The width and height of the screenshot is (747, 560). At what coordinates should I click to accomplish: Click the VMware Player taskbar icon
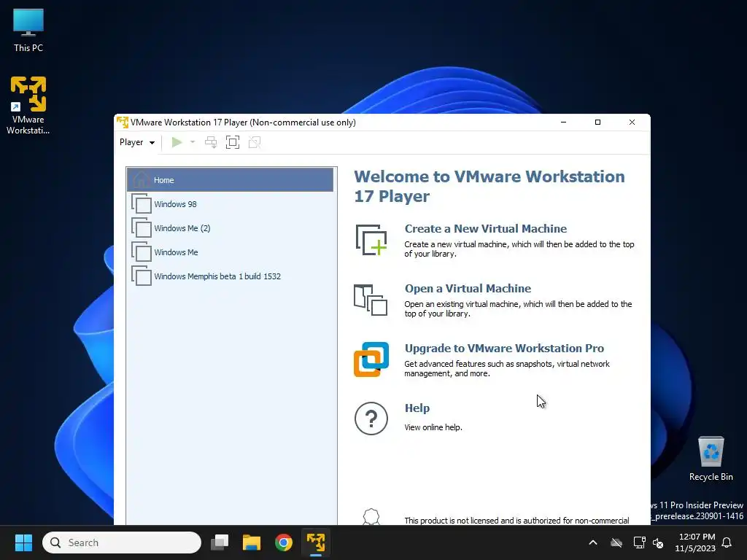click(x=316, y=542)
